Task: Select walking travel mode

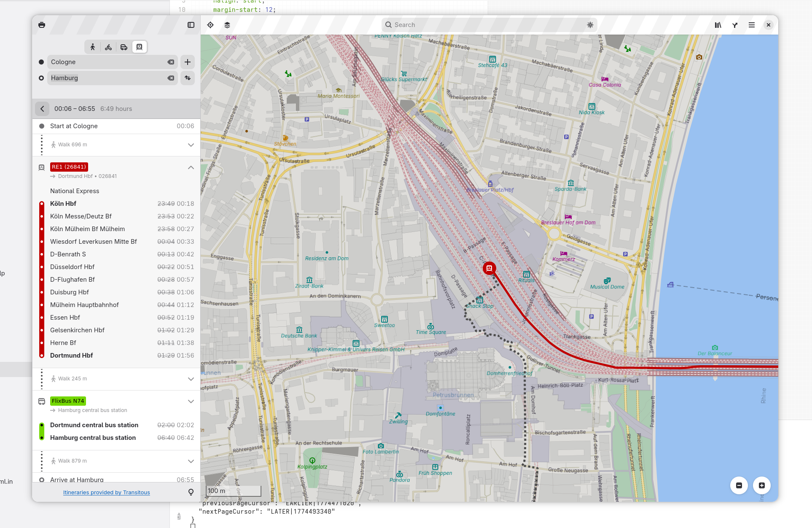Action: [93, 47]
